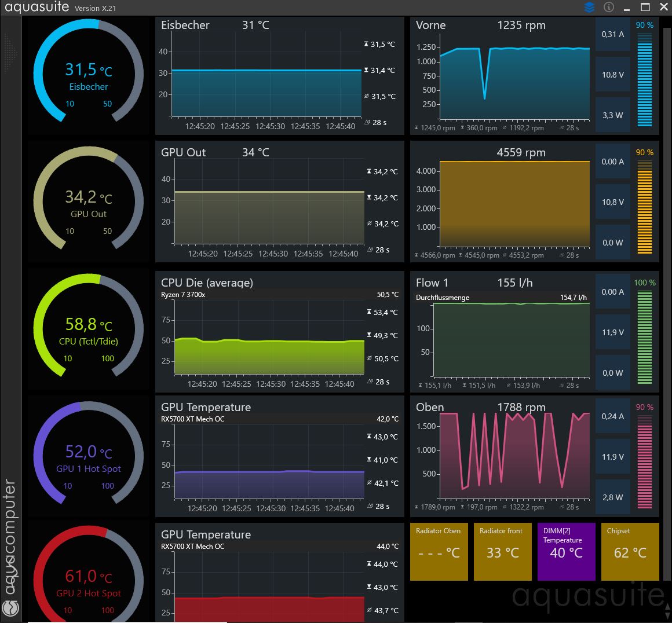Click the Durchflussmenge label
Image resolution: width=672 pixels, height=623 pixels.
pyautogui.click(x=443, y=298)
